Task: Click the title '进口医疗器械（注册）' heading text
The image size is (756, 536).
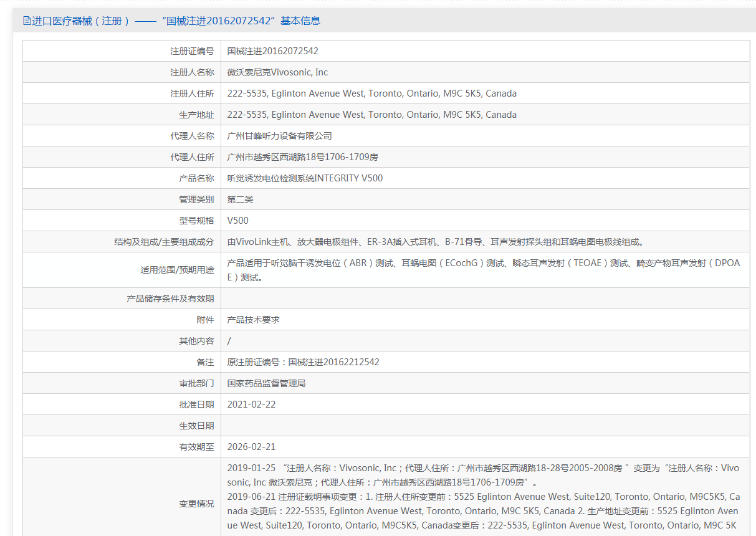Action: click(81, 21)
